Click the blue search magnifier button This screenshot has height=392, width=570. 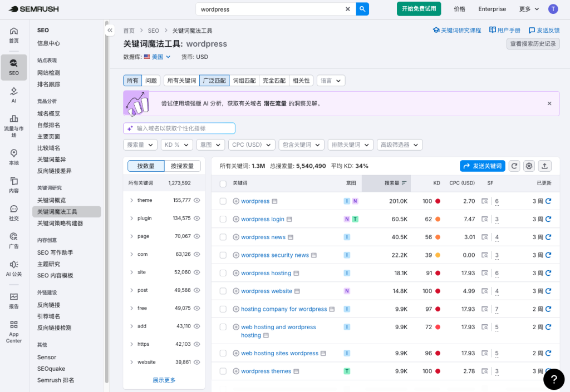(362, 9)
